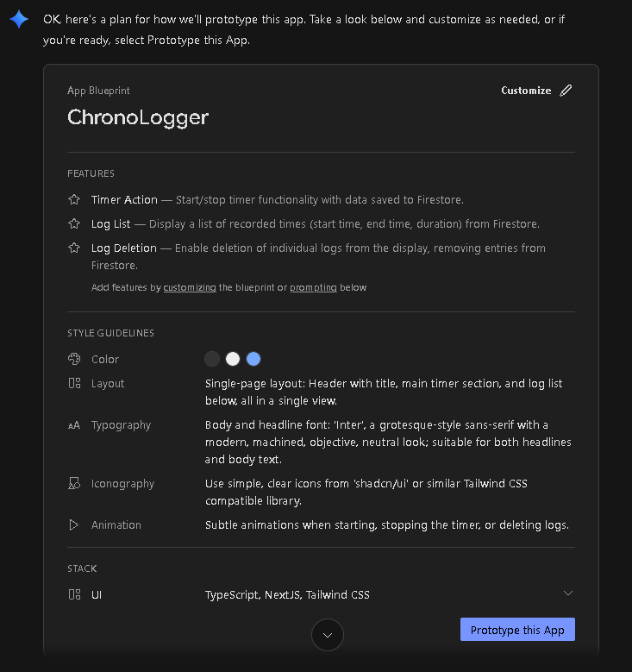Click the round scroll-down arrow button
Image resolution: width=632 pixels, height=672 pixels.
328,635
